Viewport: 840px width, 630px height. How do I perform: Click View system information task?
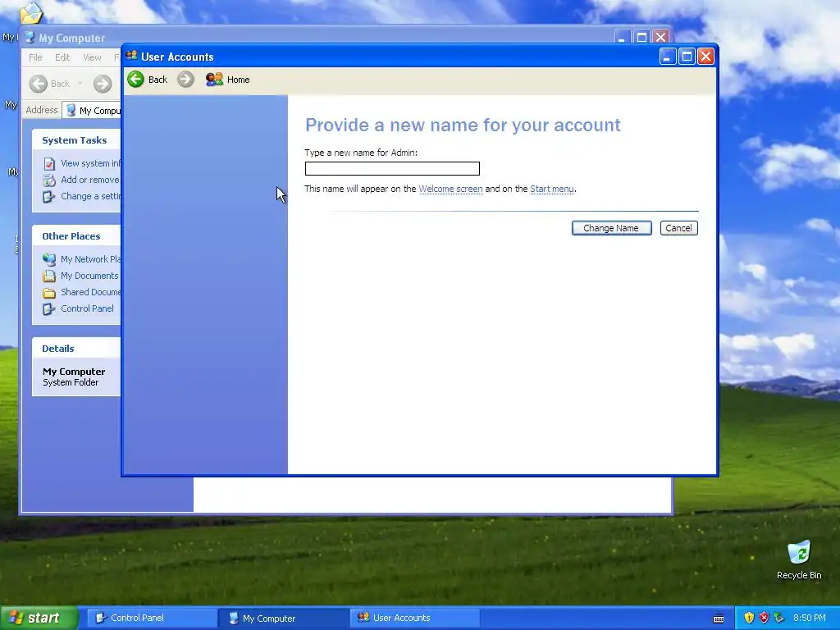(x=90, y=163)
